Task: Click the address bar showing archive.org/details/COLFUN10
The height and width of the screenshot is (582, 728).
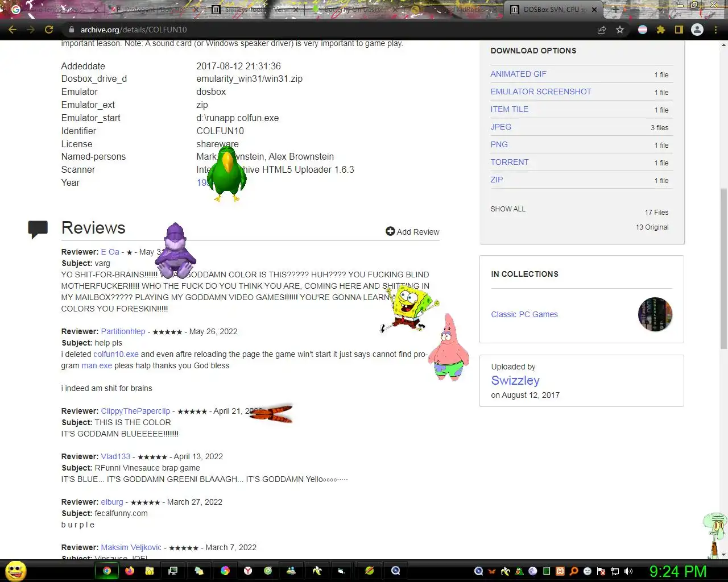Action: tap(330, 30)
